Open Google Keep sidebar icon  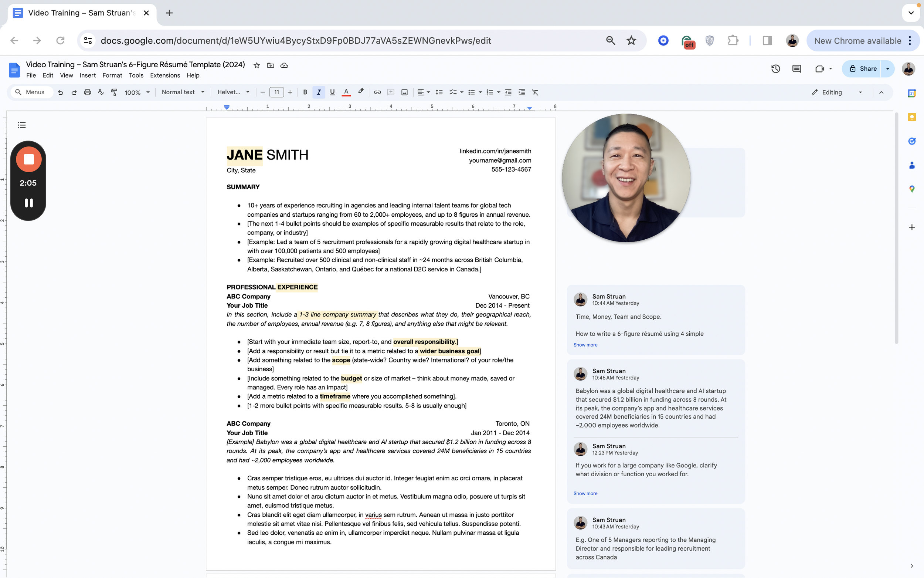click(912, 117)
